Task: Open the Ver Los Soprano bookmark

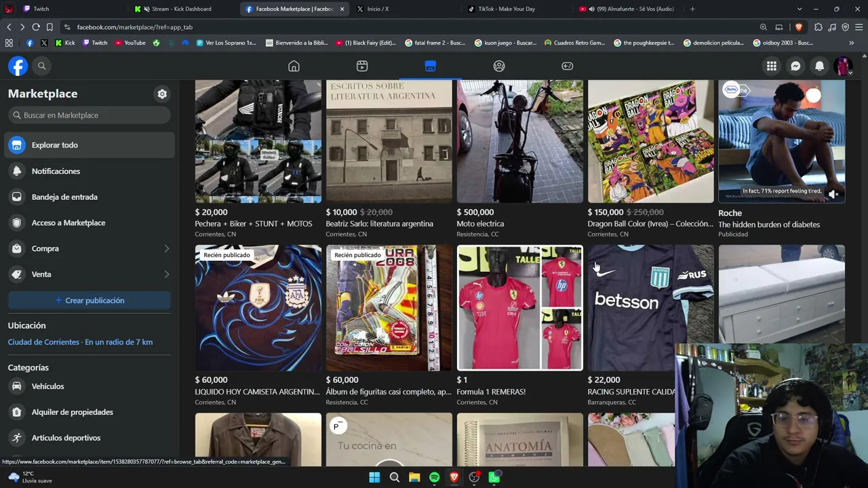Action: (x=226, y=43)
